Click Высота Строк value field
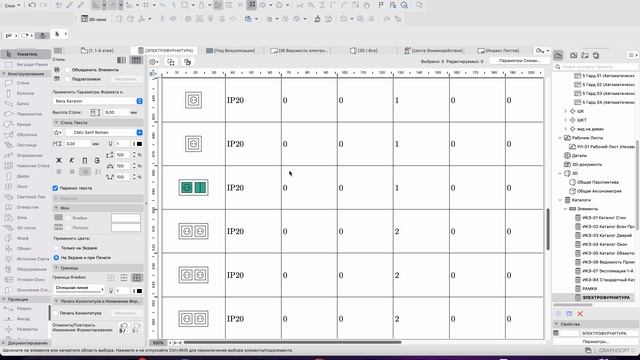This screenshot has width=640, height=360. 116,112
